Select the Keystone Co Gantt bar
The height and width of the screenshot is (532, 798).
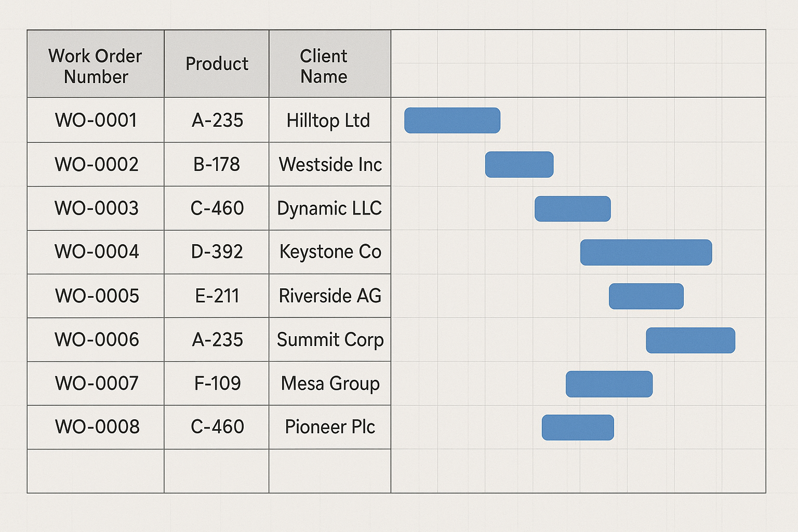tap(646, 252)
